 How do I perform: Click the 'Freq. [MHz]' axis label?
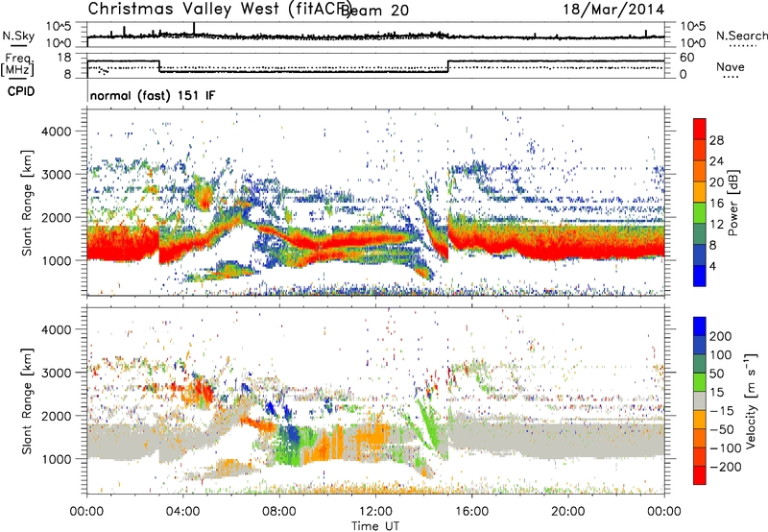click(17, 64)
